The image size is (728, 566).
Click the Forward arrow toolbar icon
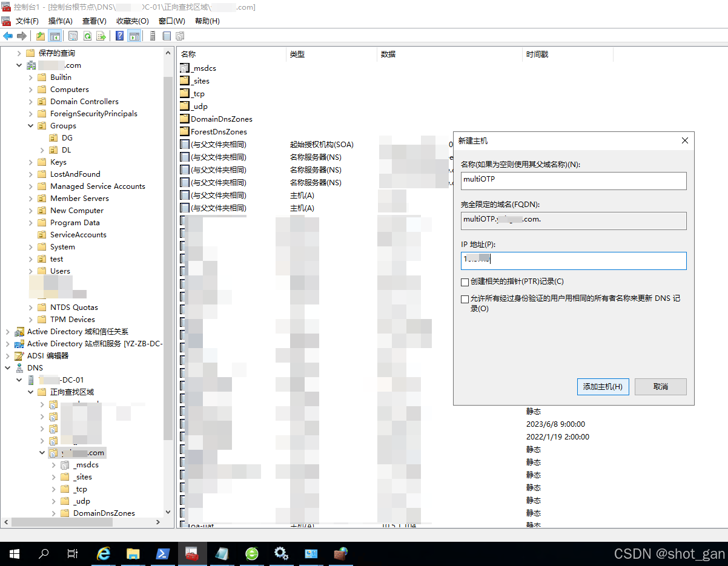point(21,36)
